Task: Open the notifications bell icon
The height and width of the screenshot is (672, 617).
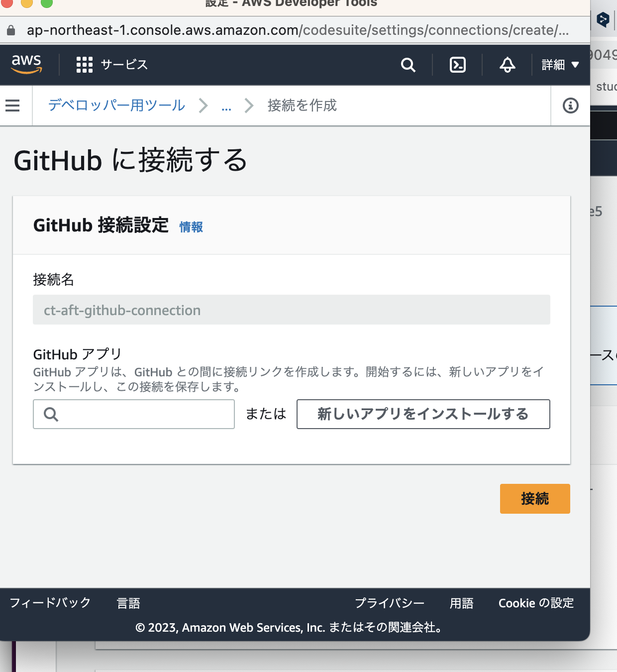Action: 508,65
